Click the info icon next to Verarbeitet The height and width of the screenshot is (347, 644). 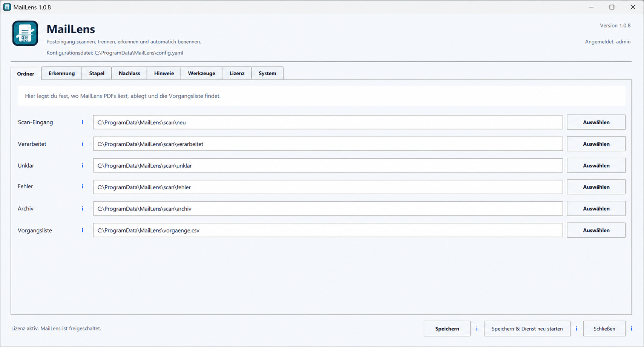[x=82, y=144]
